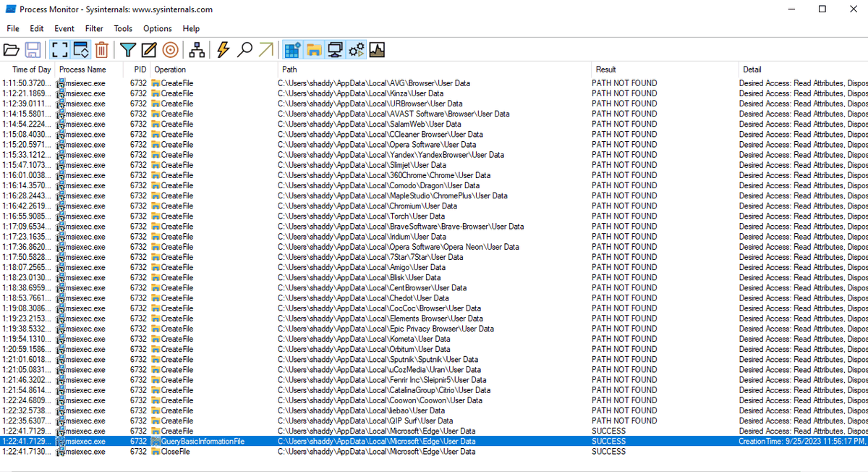The height and width of the screenshot is (472, 868).
Task: Toggle Show Registry Activity
Action: pos(292,50)
